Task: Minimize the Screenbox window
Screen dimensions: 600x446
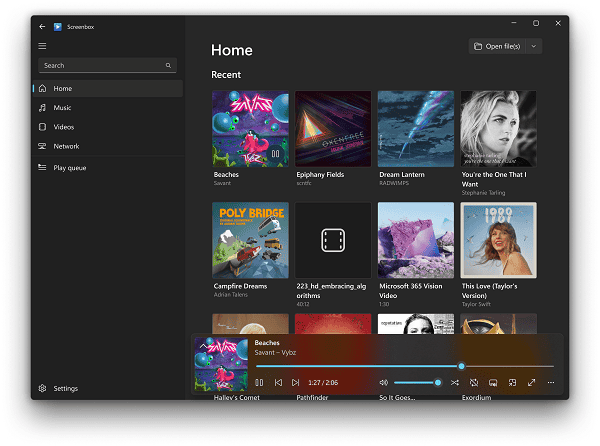Action: click(x=514, y=23)
